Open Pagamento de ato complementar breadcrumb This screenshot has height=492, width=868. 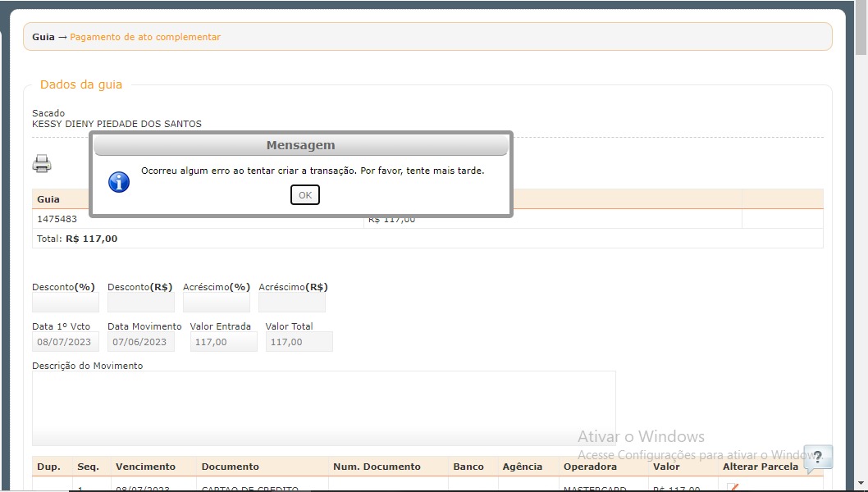pos(145,37)
